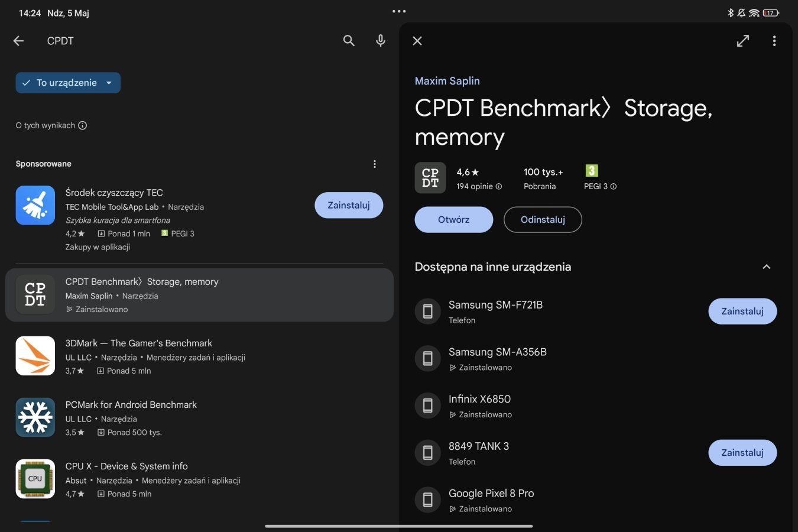The height and width of the screenshot is (532, 798).
Task: Open sponsored section options menu
Action: coord(375,164)
